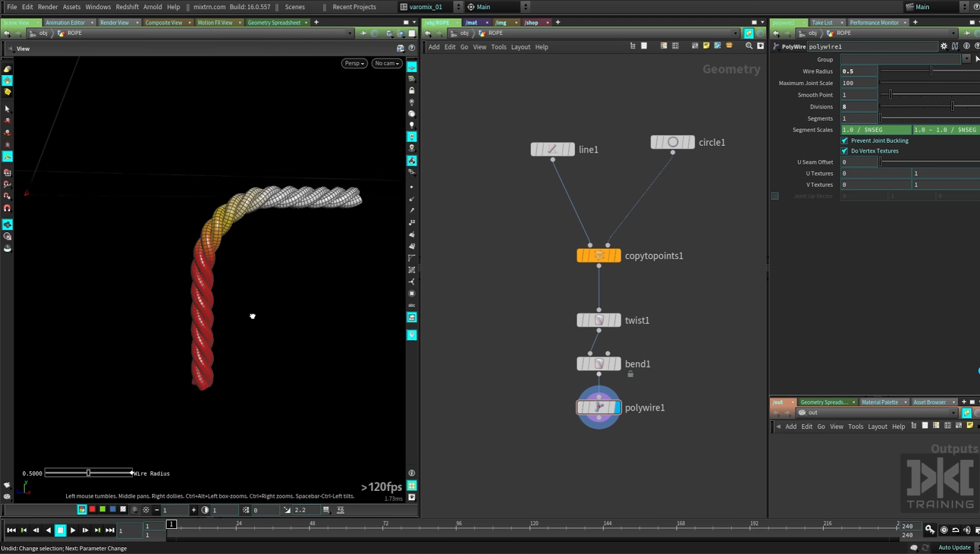Select the arrow Select tool in viewport toolbar
Image resolution: width=980 pixels, height=554 pixels.
[x=7, y=108]
